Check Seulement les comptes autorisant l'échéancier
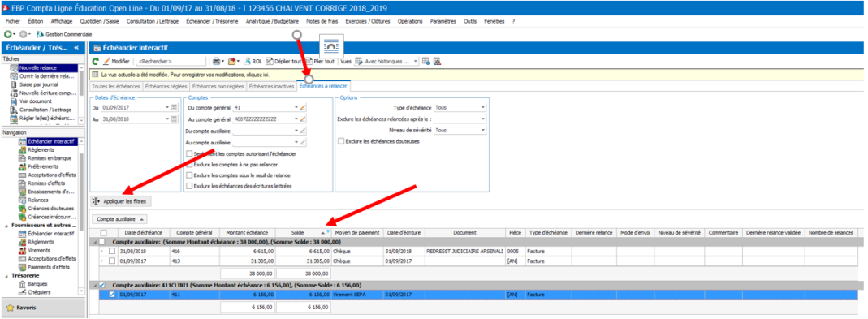This screenshot has width=868, height=319. [190, 153]
